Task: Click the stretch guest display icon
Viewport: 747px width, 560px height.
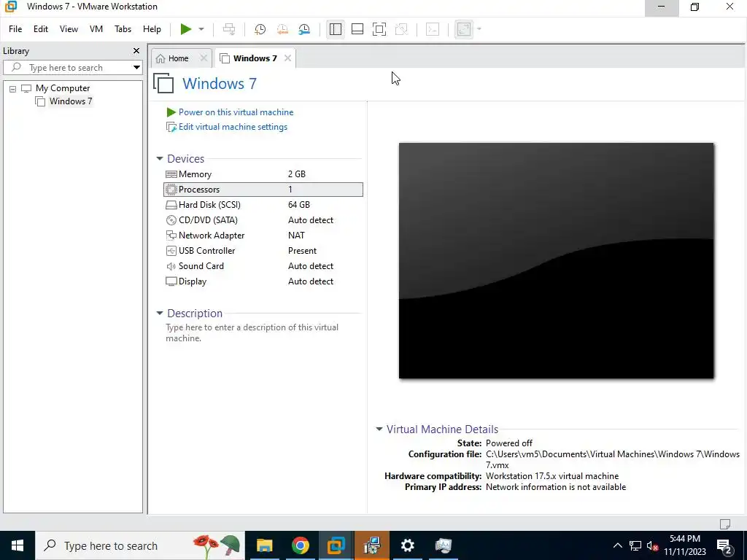Action: click(x=463, y=29)
